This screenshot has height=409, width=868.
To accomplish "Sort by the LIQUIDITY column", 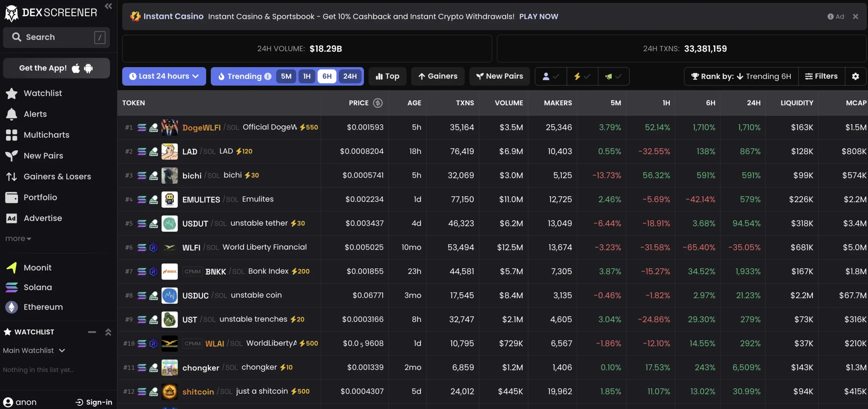I will (797, 103).
